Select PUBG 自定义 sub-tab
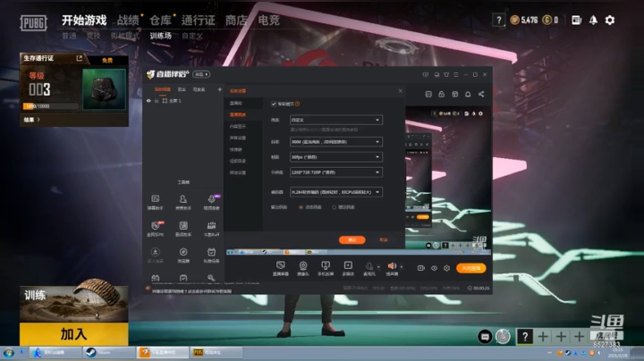 pos(192,36)
